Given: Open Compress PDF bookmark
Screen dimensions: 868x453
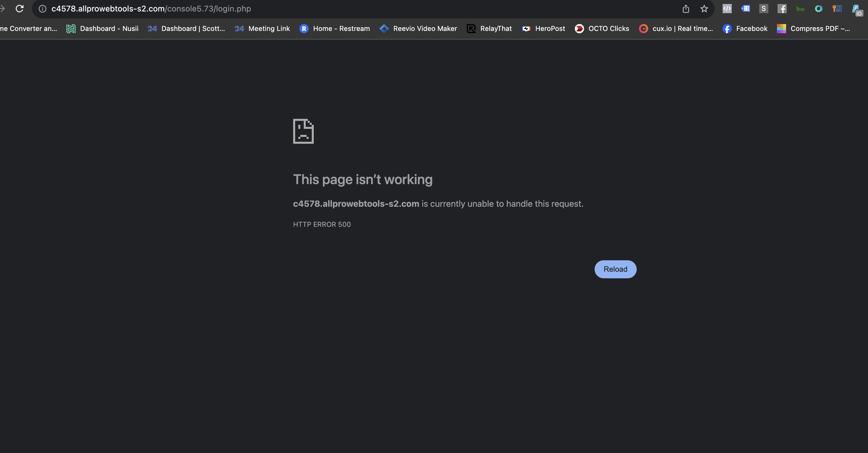Looking at the screenshot, I should pyautogui.click(x=813, y=29).
